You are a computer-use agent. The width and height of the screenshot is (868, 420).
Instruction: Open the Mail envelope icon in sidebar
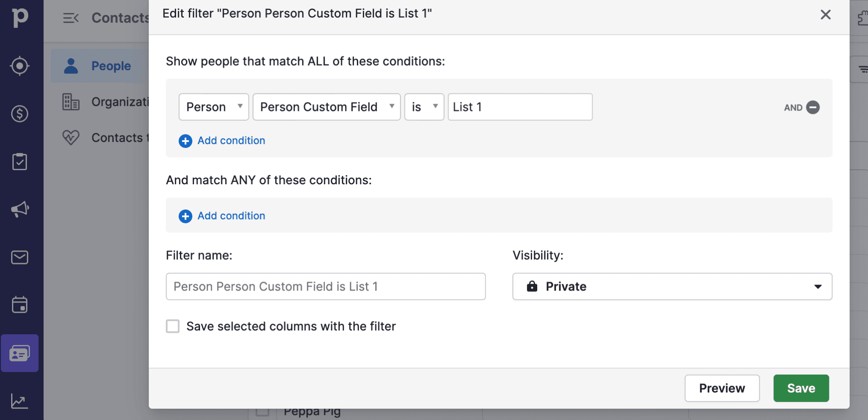click(x=20, y=257)
